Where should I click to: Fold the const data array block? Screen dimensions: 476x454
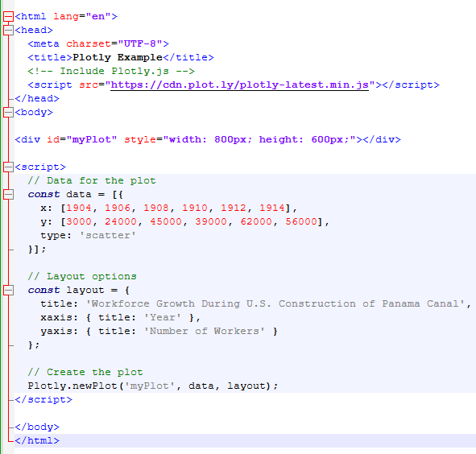(x=8, y=194)
